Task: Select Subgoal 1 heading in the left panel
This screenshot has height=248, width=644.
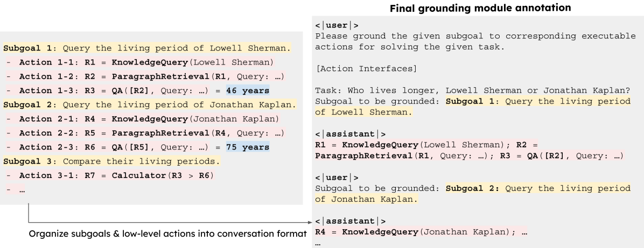Action: click(x=146, y=48)
